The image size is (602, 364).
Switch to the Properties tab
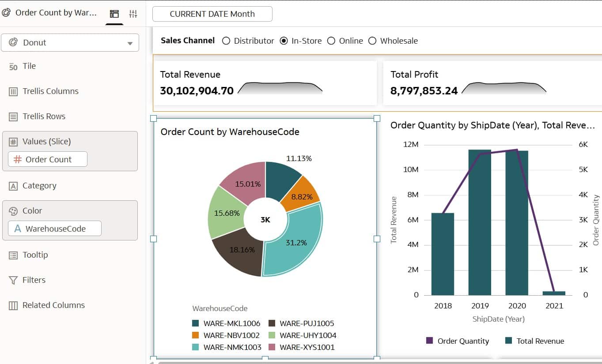pos(133,14)
